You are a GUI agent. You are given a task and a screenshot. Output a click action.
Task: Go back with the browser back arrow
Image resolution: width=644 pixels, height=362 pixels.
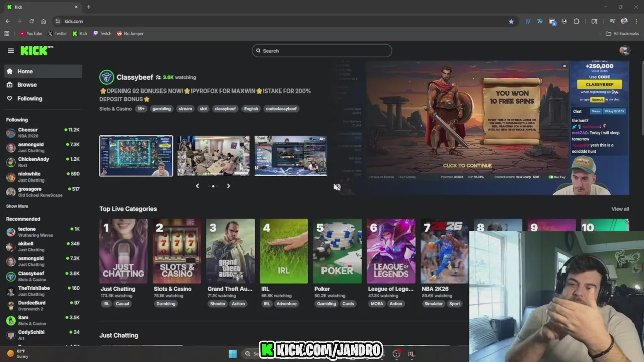tap(7, 21)
